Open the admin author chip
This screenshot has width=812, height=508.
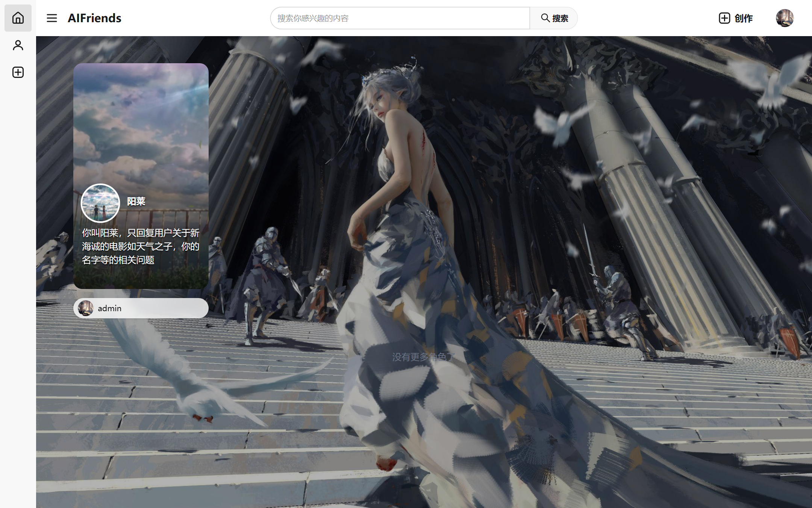click(141, 308)
